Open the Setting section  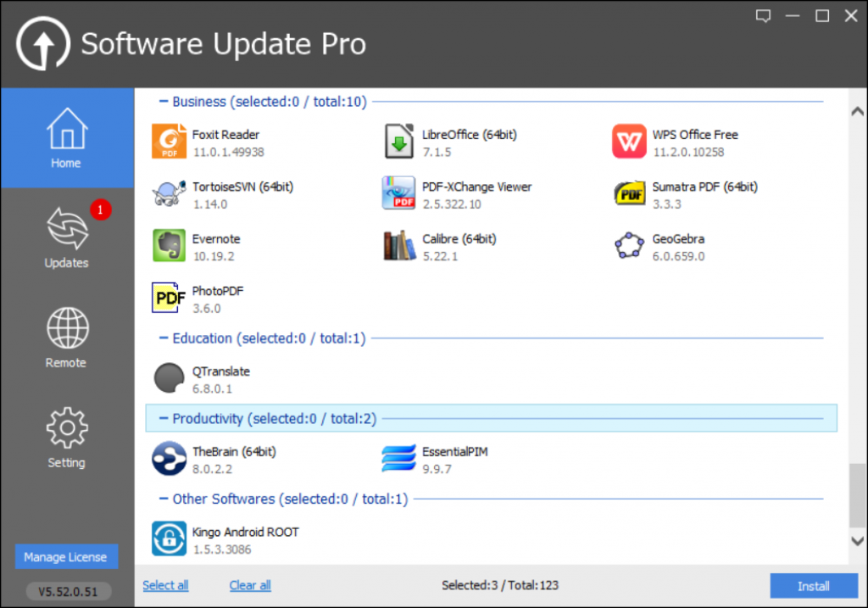point(67,438)
